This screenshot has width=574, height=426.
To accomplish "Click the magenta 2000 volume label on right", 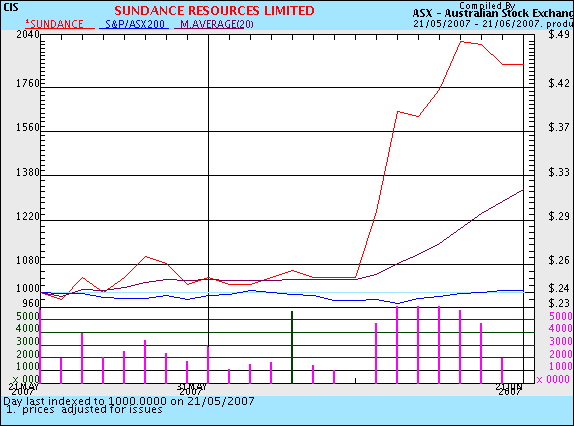I will point(561,354).
